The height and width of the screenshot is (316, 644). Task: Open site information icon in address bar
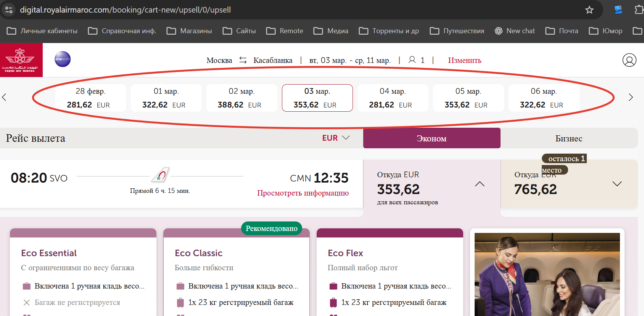pos(9,10)
